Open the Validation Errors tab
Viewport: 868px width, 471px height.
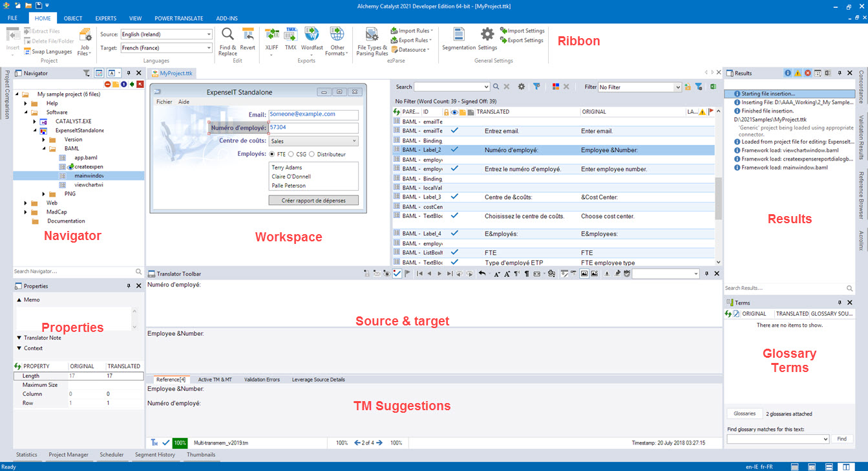pos(262,380)
